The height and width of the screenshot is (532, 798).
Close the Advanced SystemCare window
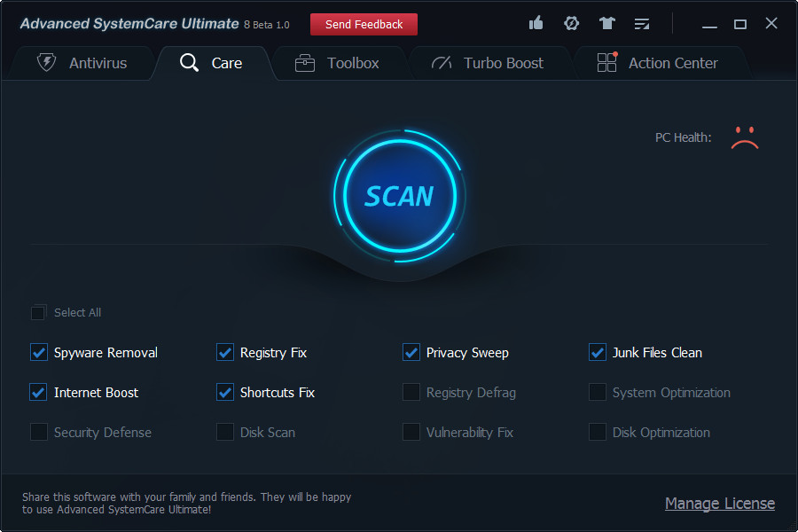[x=771, y=23]
